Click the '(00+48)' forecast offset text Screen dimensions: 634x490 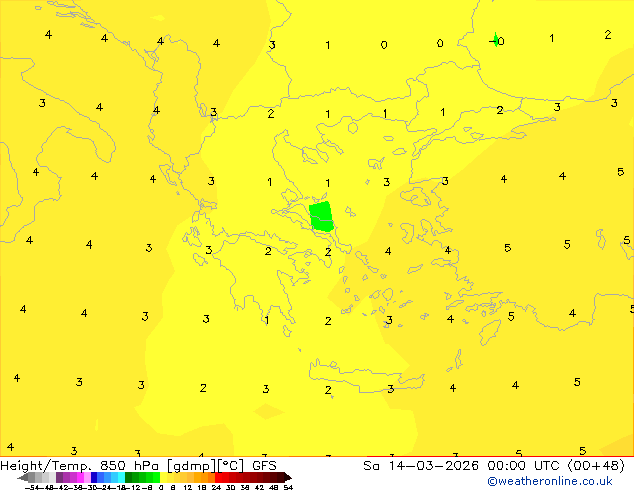(x=596, y=466)
